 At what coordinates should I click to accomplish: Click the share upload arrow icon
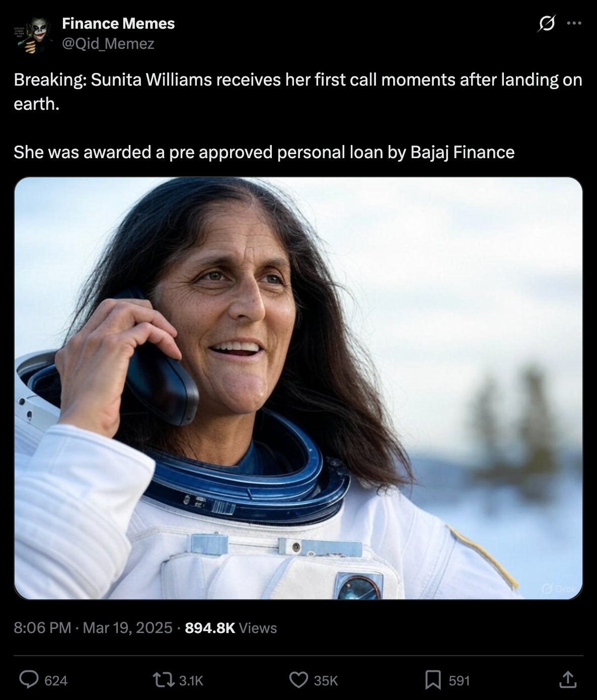(567, 680)
